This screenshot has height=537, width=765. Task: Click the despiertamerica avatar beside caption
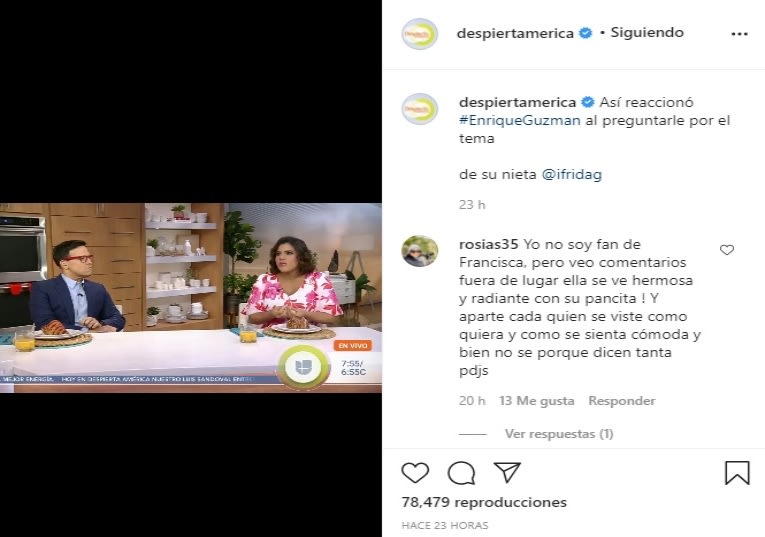pyautogui.click(x=420, y=109)
